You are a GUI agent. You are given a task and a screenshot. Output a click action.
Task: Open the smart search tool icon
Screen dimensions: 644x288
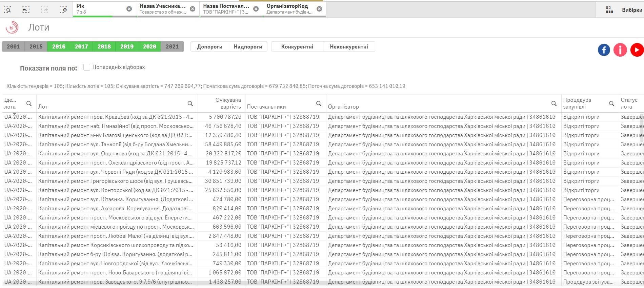tap(7, 9)
